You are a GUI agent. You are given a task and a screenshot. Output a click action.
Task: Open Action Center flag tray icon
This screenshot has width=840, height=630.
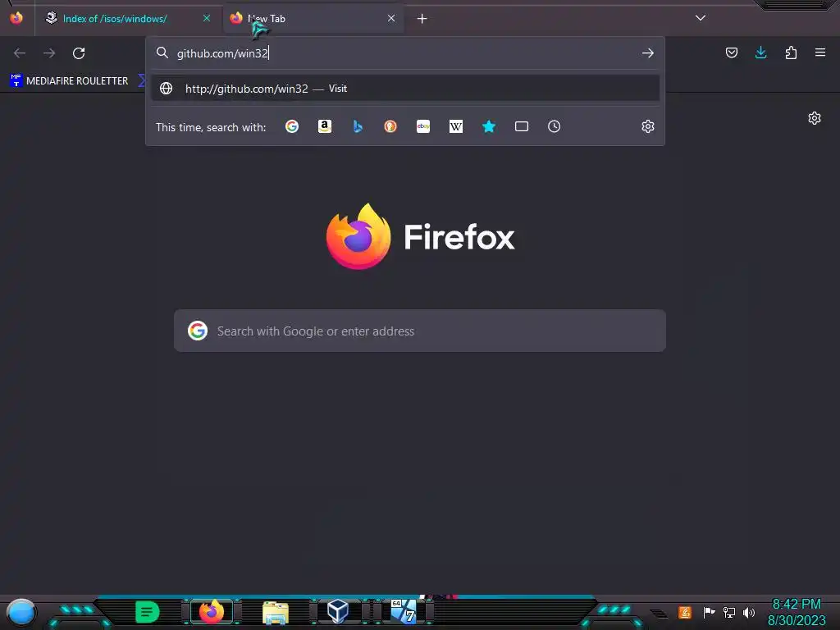(x=710, y=612)
